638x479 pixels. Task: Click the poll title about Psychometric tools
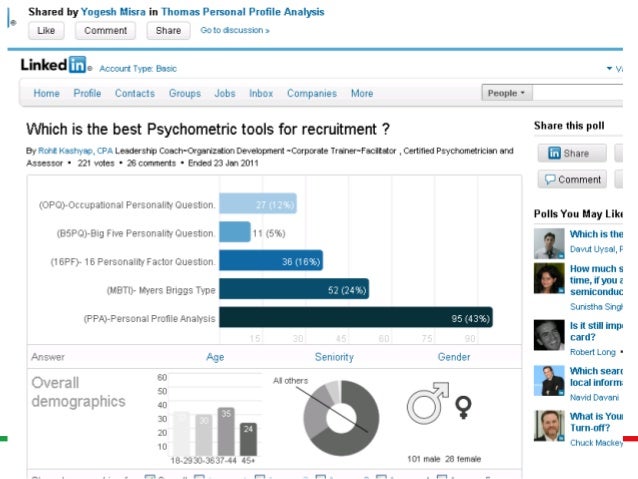click(x=208, y=129)
